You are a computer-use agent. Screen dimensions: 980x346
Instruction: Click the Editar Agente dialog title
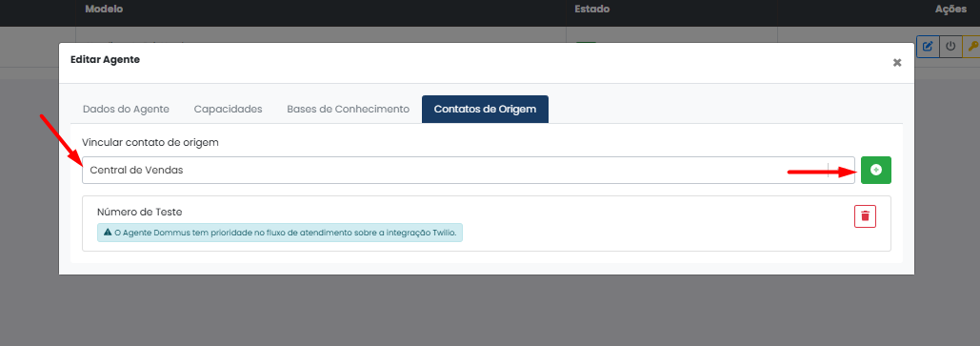(105, 60)
